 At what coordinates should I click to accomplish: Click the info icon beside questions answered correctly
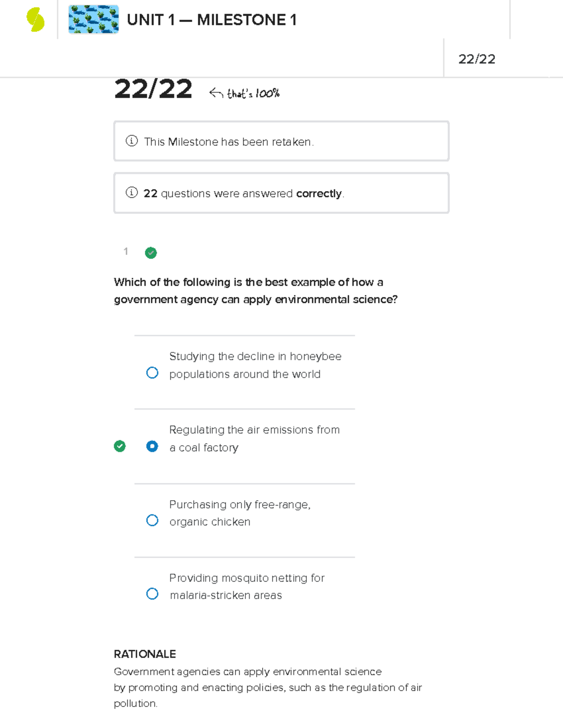pos(132,193)
